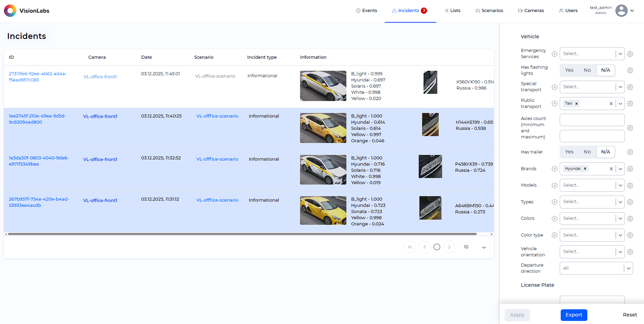Select N/A for Has flashing lights
The height and width of the screenshot is (324, 644).
[606, 70]
